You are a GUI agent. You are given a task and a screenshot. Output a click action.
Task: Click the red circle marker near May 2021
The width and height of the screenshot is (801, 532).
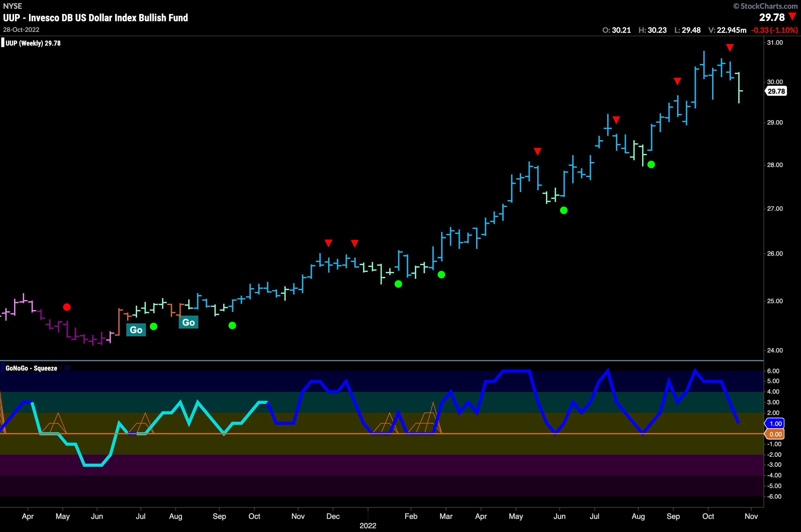(67, 307)
